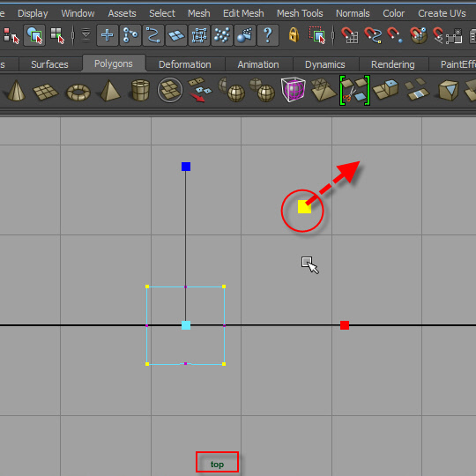Open the Edit Mesh menu
The height and width of the screenshot is (476, 476).
(243, 13)
